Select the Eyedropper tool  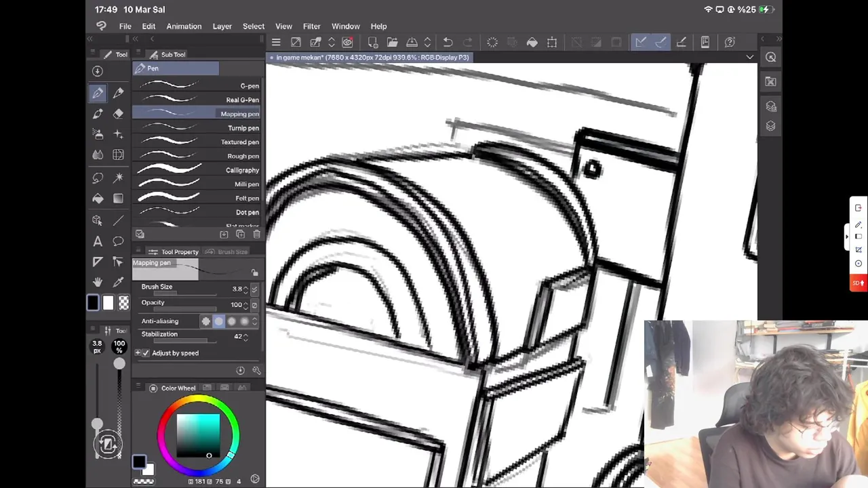point(118,282)
